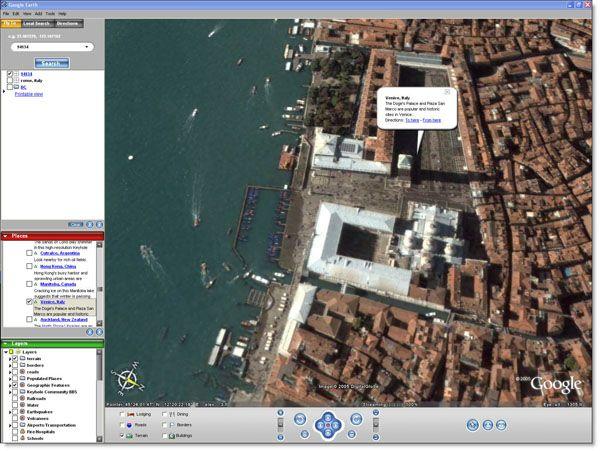Viewport: 600px width, 451px height.
Task: Toggle the Auckland, New Zealand checkbox
Action: [x=29, y=319]
